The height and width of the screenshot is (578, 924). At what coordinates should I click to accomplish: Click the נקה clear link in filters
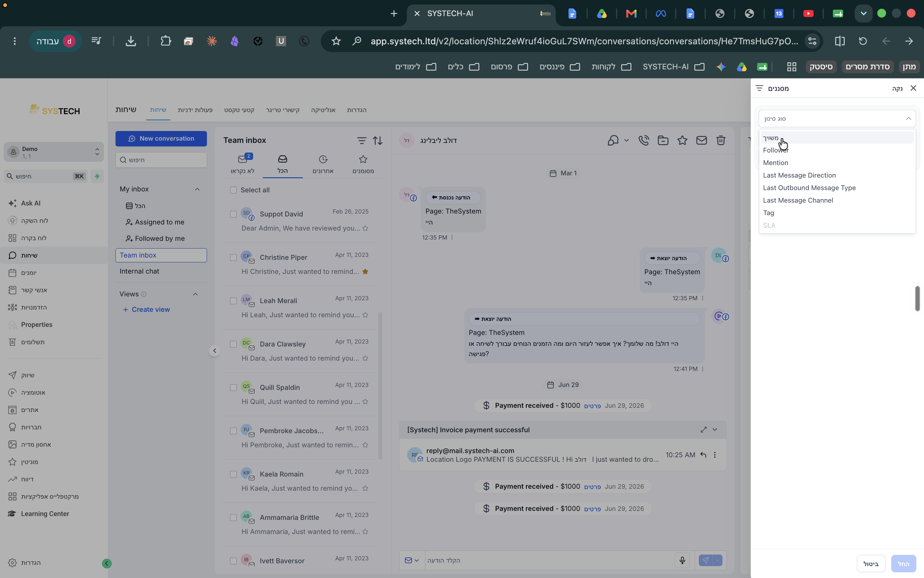(x=897, y=88)
